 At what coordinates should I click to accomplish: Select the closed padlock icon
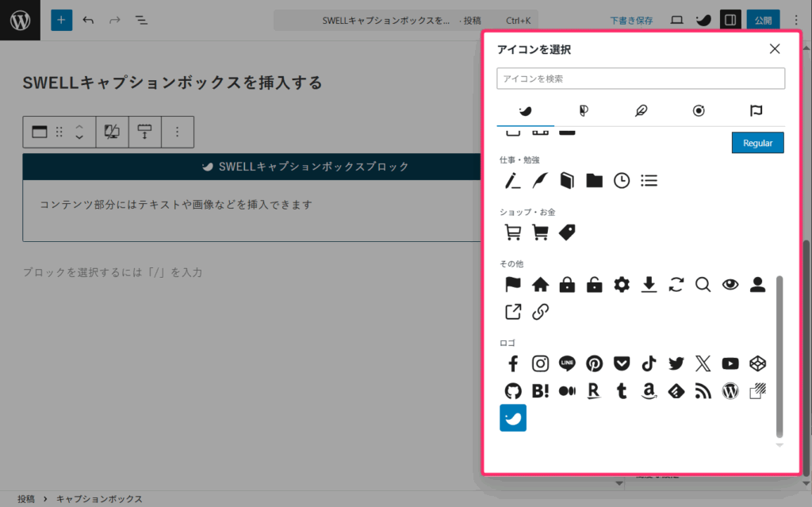click(x=567, y=284)
